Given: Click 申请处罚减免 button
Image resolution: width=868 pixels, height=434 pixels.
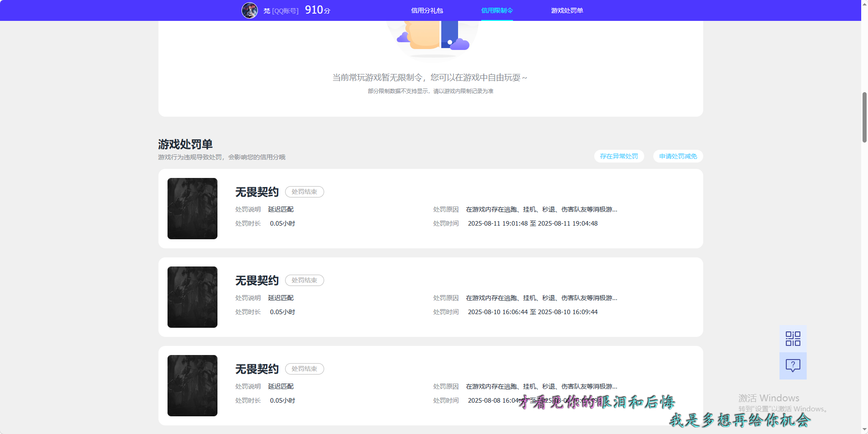Looking at the screenshot, I should coord(678,156).
